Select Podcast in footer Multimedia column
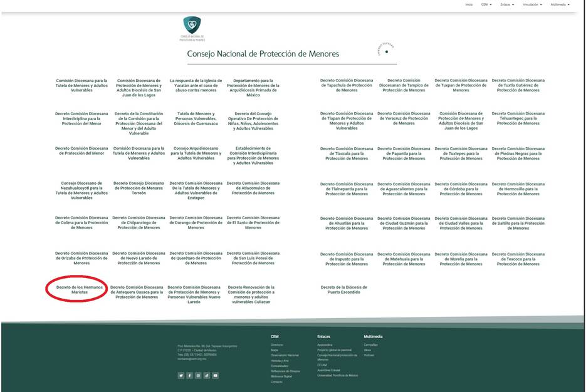The height and width of the screenshot is (392, 586). pyautogui.click(x=369, y=355)
